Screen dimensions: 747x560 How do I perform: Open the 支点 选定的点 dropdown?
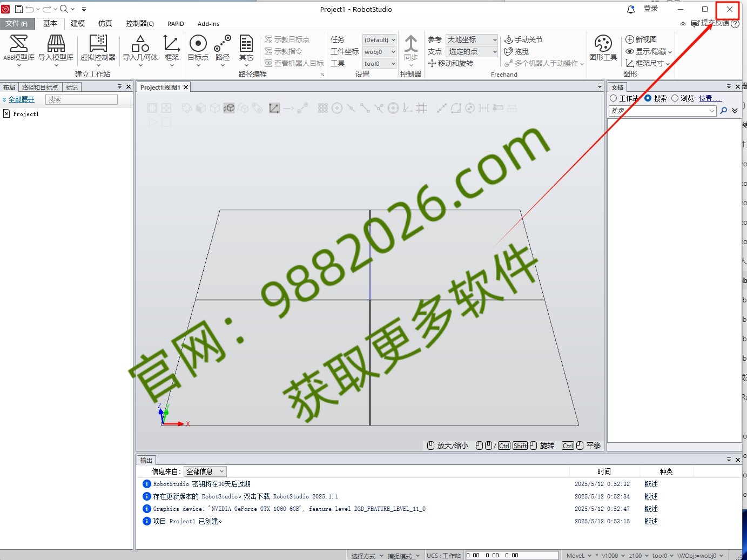[472, 51]
